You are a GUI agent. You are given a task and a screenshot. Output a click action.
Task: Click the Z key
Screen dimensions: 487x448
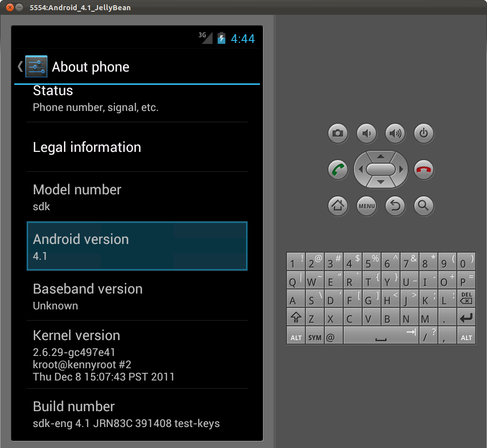pyautogui.click(x=315, y=317)
